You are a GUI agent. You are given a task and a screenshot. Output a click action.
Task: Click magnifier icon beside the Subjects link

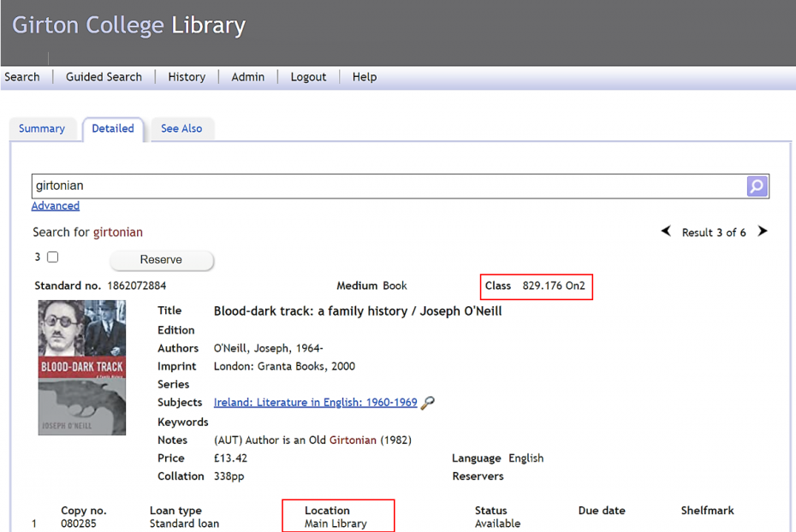[428, 403]
